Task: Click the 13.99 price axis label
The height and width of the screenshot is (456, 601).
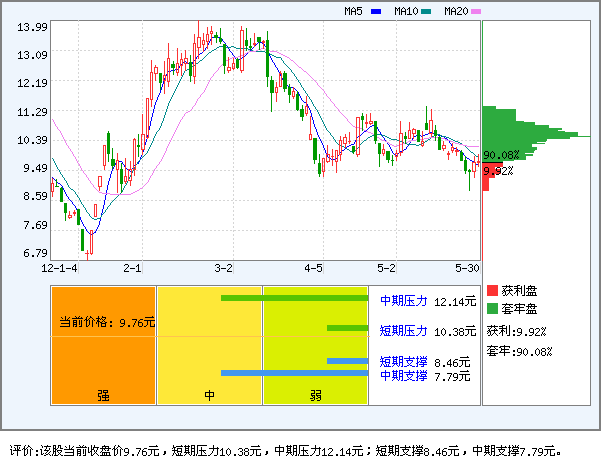Action: 32,27
